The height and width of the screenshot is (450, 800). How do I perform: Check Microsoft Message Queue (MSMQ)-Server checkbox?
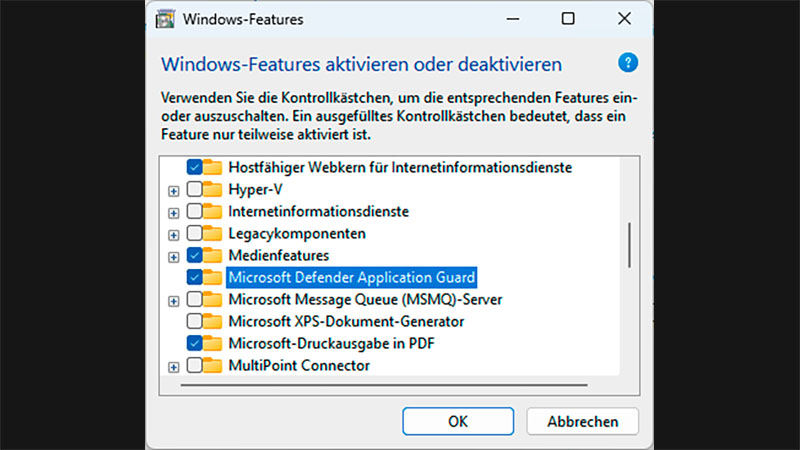coord(194,299)
